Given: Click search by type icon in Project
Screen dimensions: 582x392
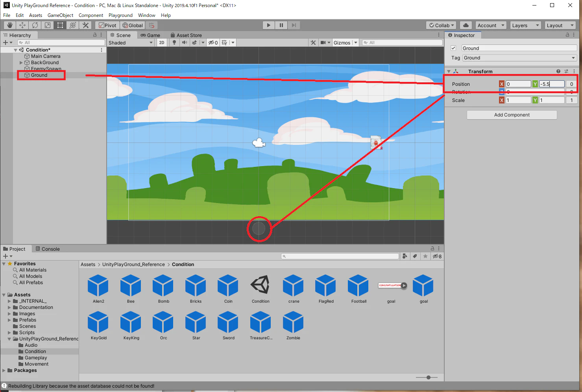Looking at the screenshot, I should pyautogui.click(x=405, y=256).
